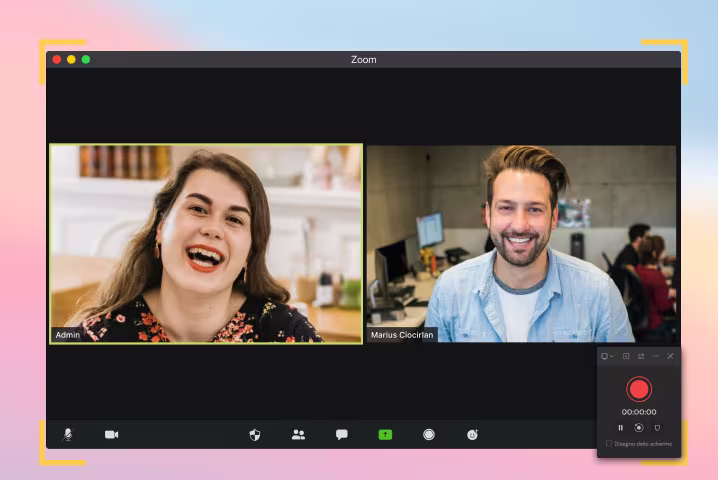Click the "Admin" name label

click(x=68, y=335)
